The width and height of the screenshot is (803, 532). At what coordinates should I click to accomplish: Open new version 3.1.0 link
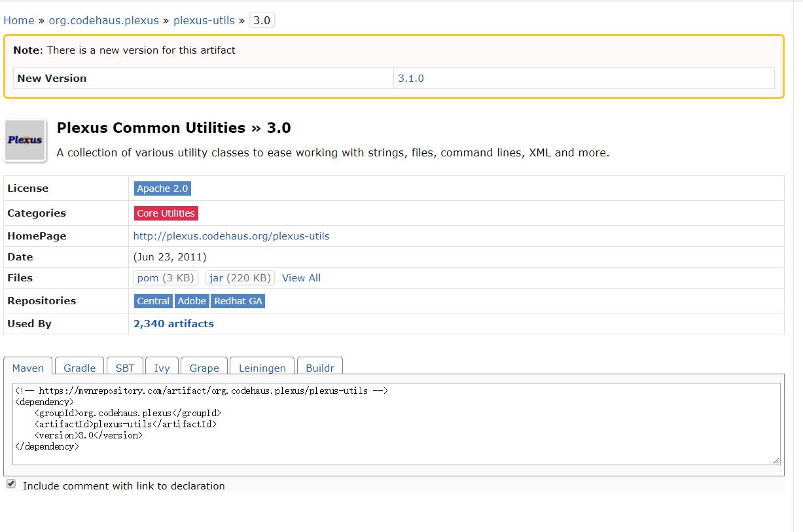411,78
